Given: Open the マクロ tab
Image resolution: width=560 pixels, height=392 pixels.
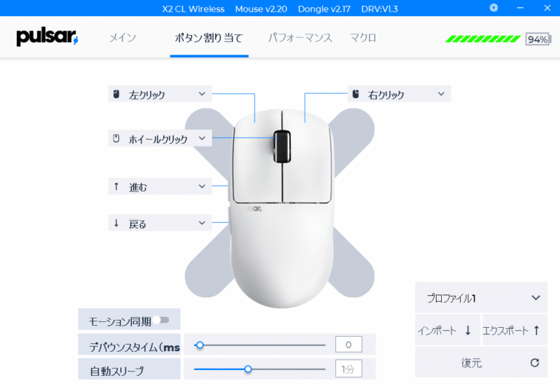Looking at the screenshot, I should tap(363, 37).
